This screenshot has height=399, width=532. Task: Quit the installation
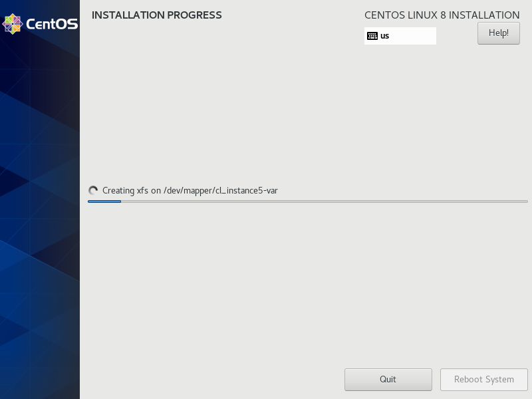[x=388, y=379]
